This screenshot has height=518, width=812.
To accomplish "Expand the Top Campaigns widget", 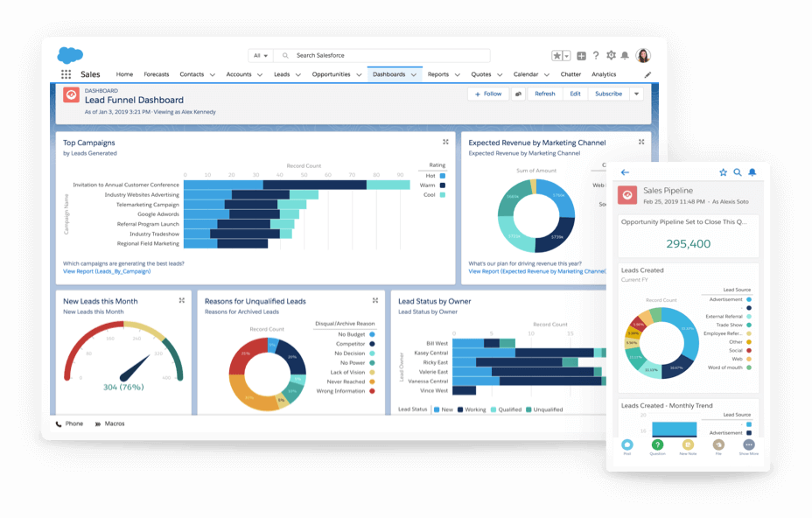I will click(445, 142).
